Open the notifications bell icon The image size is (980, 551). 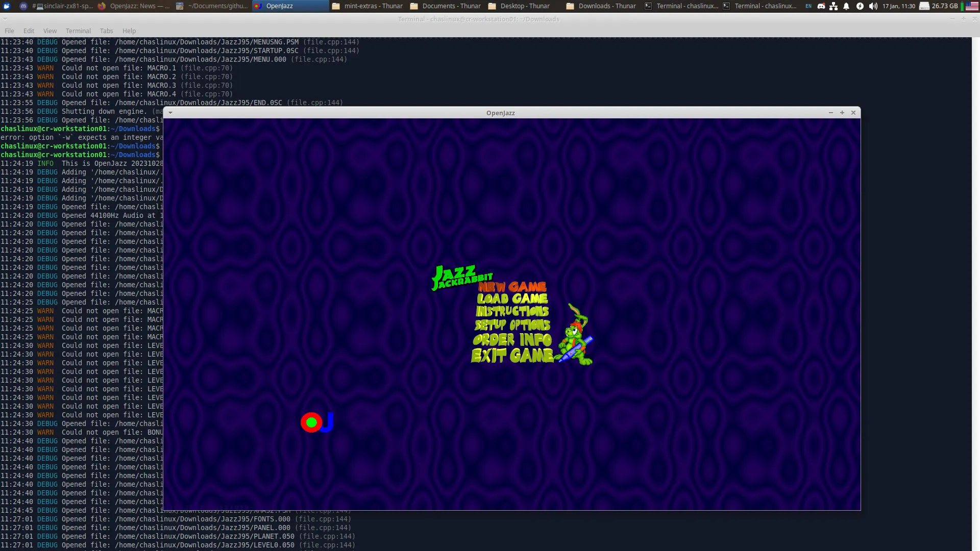pos(846,6)
